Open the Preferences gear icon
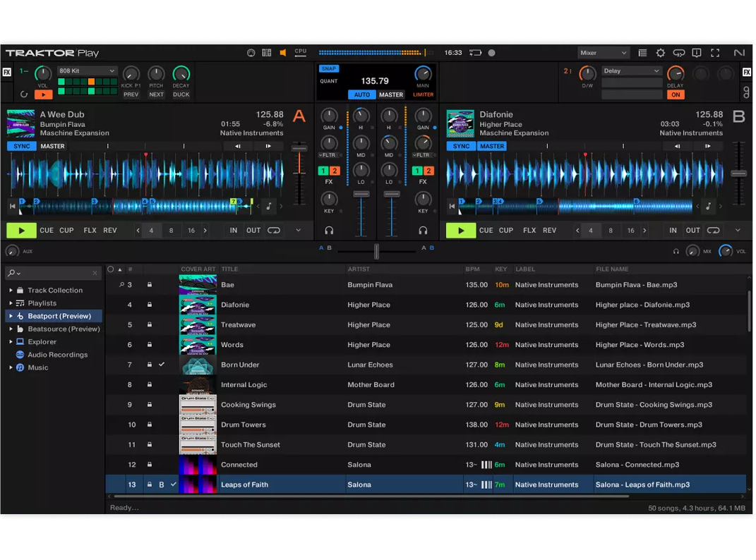 point(661,52)
